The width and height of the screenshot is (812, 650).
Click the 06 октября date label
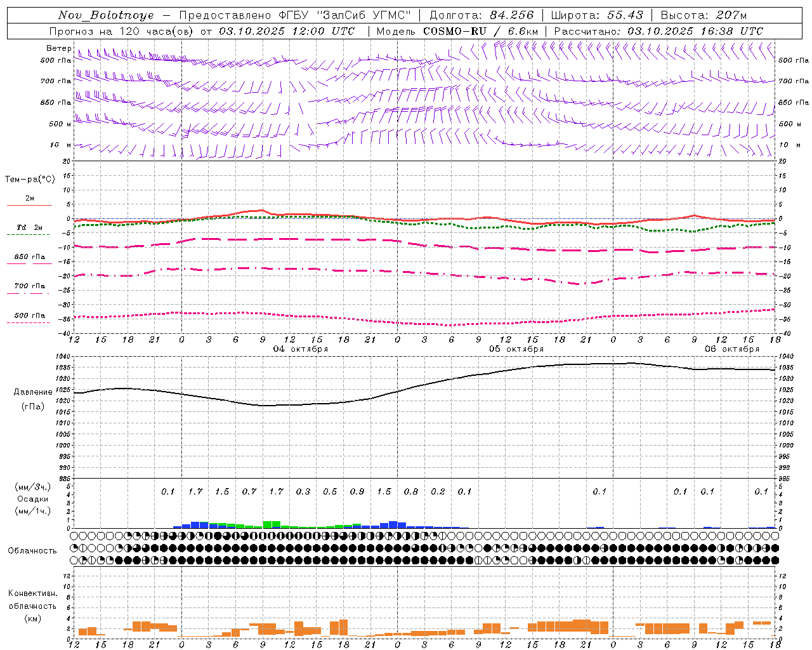pos(732,349)
